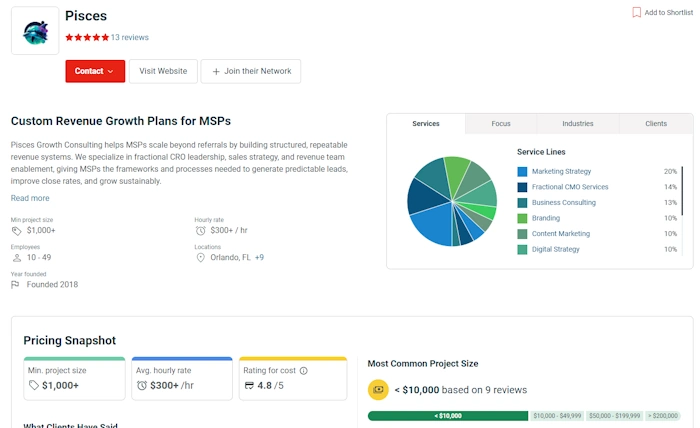Click the Marketing Strategy blue swatch

[x=522, y=172]
